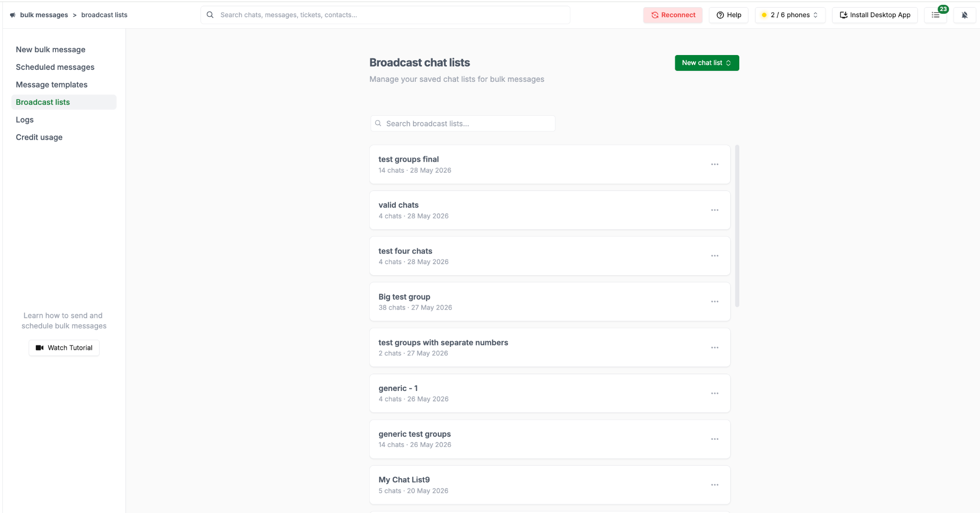Open the valid chats list
Image resolution: width=980 pixels, height=513 pixels.
click(x=550, y=210)
